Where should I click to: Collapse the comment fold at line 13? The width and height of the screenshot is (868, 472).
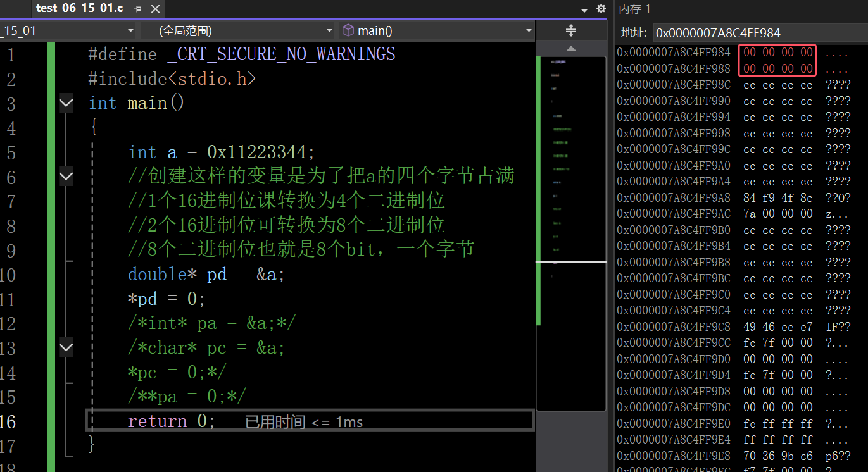(66, 347)
